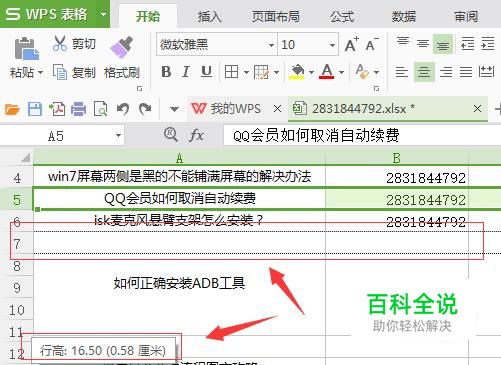Click the clear format eraser icon
Screen dimensions: 501x365
(362, 71)
